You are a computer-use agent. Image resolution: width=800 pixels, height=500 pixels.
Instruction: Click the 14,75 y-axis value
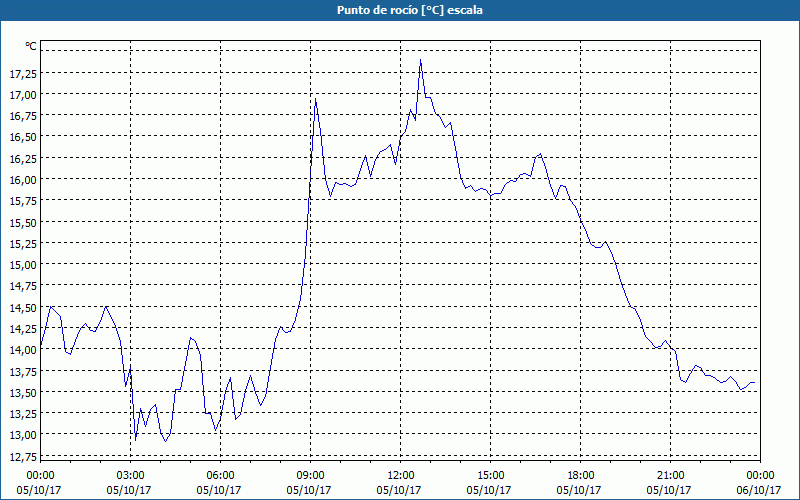[23, 286]
